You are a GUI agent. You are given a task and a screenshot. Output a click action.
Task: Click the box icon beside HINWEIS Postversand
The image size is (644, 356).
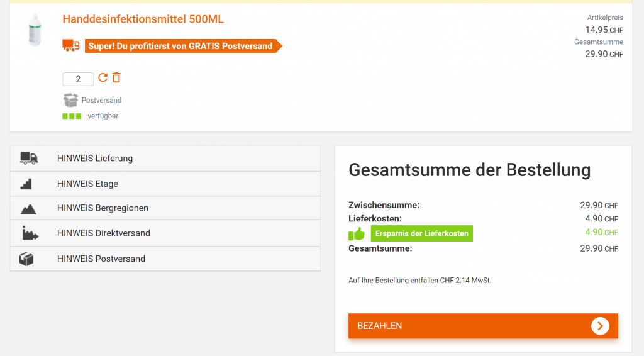(26, 259)
